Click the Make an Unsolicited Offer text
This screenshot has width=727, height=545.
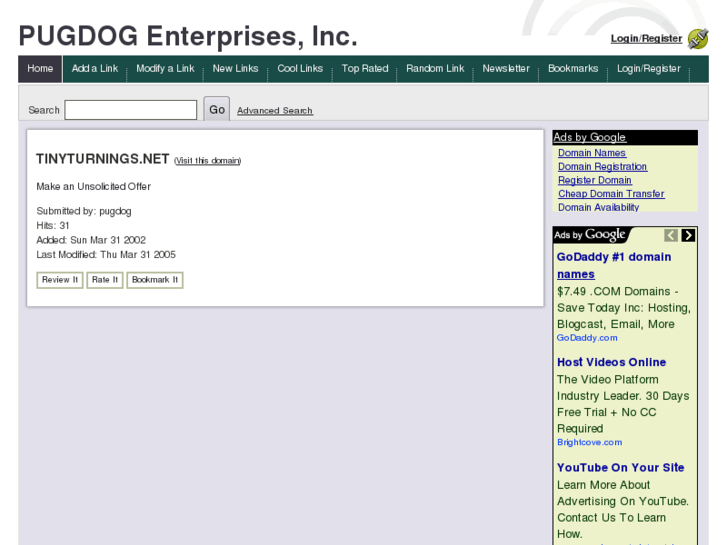point(94,186)
